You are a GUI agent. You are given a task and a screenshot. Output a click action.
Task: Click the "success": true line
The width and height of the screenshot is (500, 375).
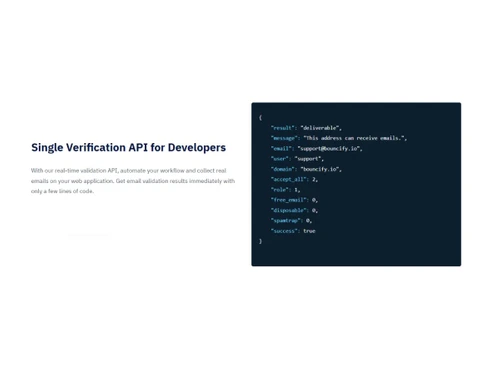coord(293,231)
